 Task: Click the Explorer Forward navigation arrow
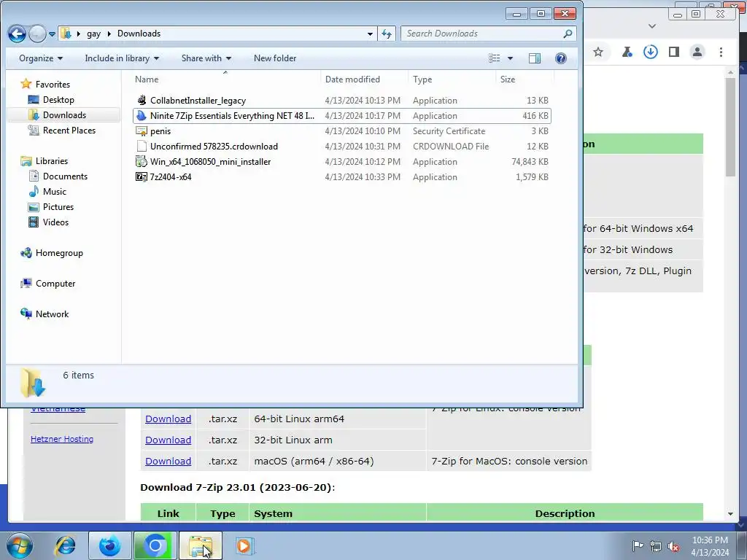point(37,34)
